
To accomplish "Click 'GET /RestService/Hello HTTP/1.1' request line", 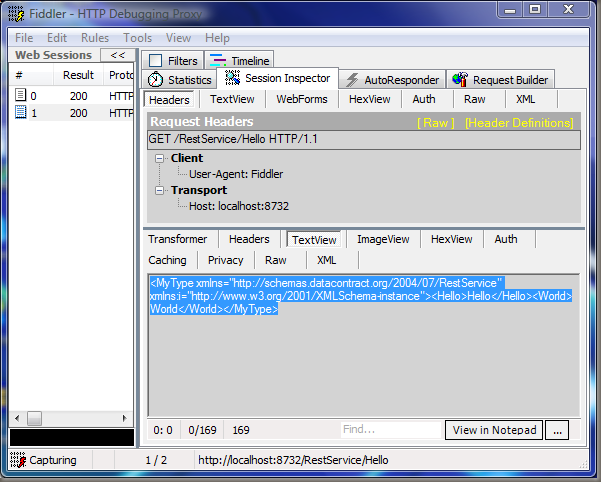I will click(x=363, y=139).
